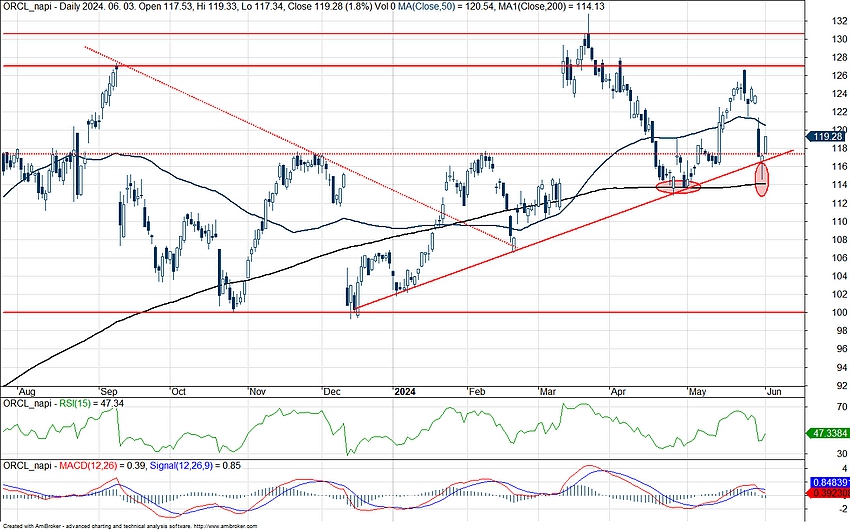Click the 92 price axis label

[x=842, y=385]
